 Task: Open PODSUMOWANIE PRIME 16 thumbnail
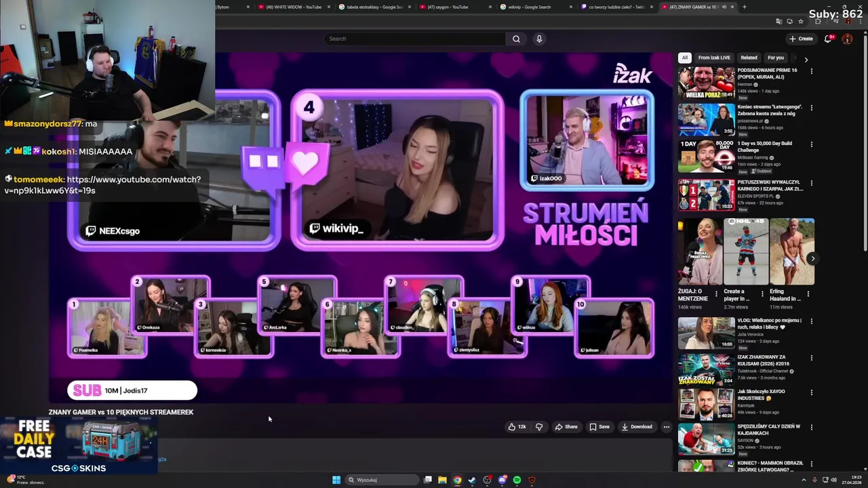point(706,83)
